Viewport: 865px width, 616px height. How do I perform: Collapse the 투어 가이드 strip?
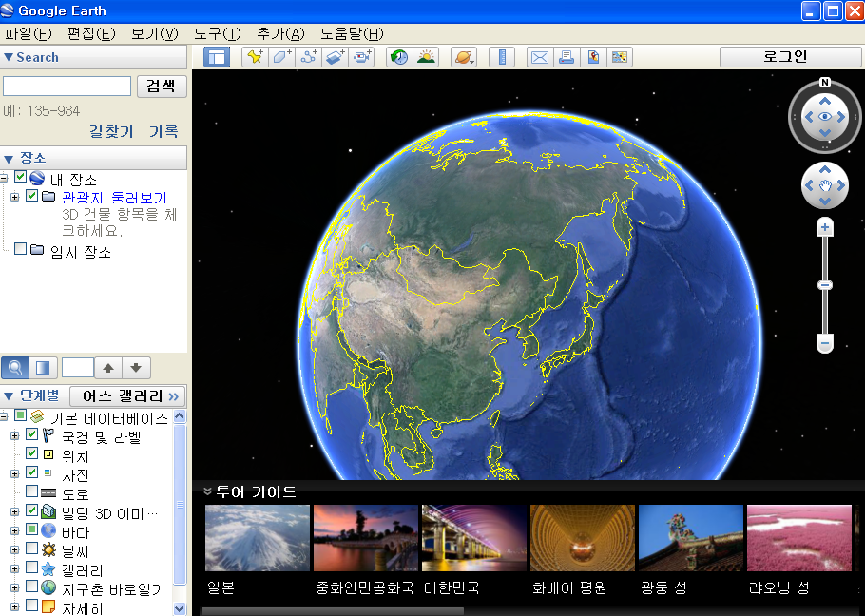click(x=207, y=491)
